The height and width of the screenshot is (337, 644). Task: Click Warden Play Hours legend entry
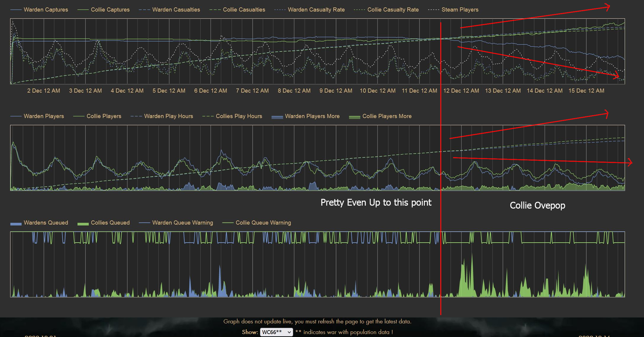pyautogui.click(x=168, y=116)
